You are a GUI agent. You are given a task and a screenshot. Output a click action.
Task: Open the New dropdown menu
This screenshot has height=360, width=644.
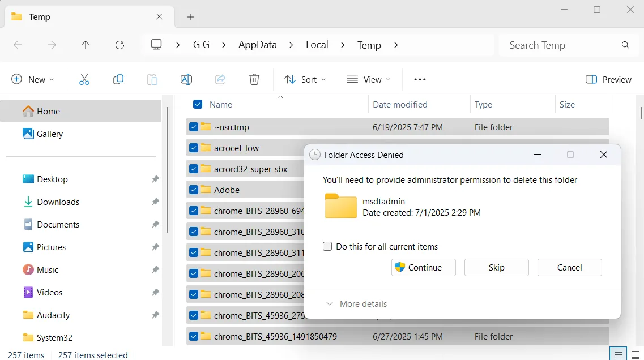(x=33, y=80)
